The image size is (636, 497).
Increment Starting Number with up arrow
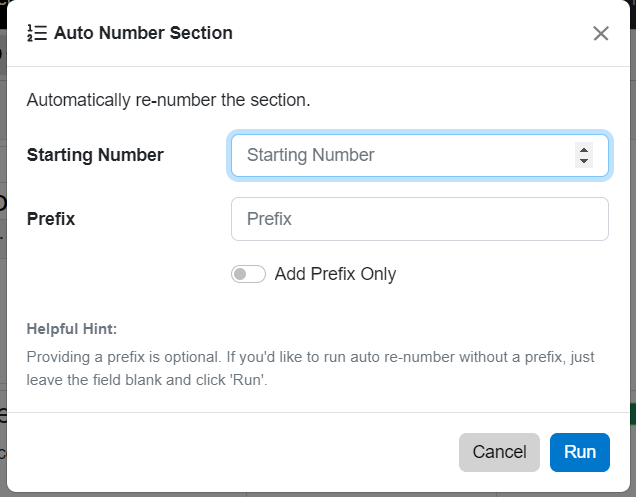tap(584, 150)
